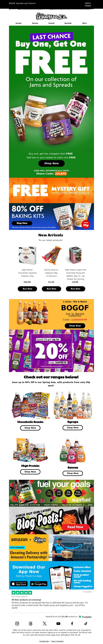Buy Now the Chocaholic Hazelnut Pralines
103x644 pixels.
coord(27,288)
